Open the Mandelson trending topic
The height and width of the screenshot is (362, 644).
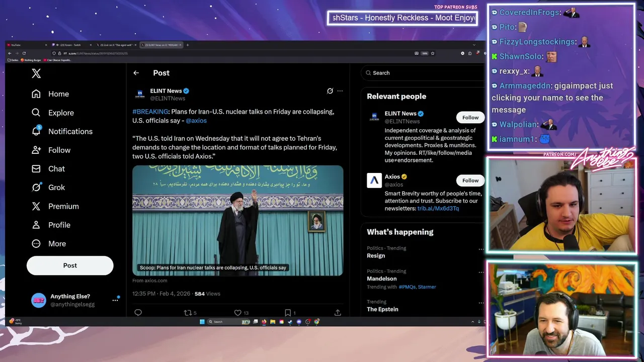pos(381,279)
